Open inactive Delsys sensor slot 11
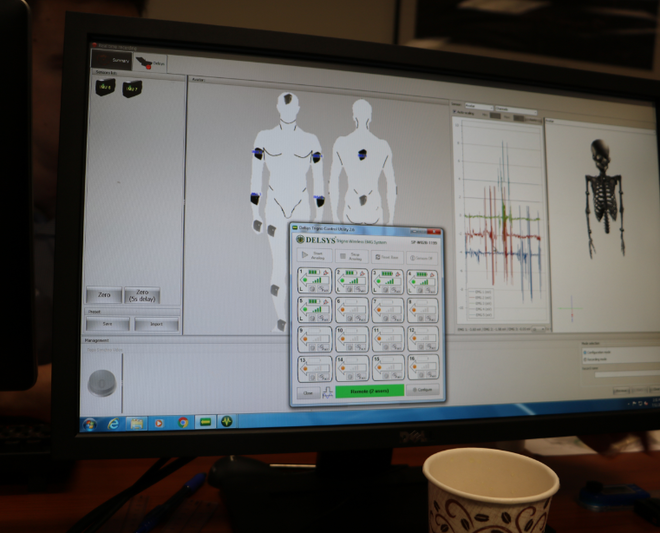This screenshot has width=660, height=533. click(388, 339)
